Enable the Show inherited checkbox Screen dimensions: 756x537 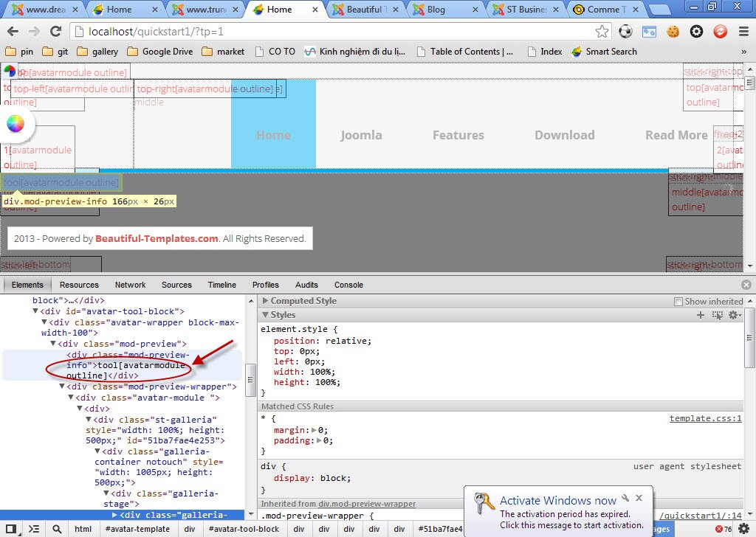click(678, 301)
